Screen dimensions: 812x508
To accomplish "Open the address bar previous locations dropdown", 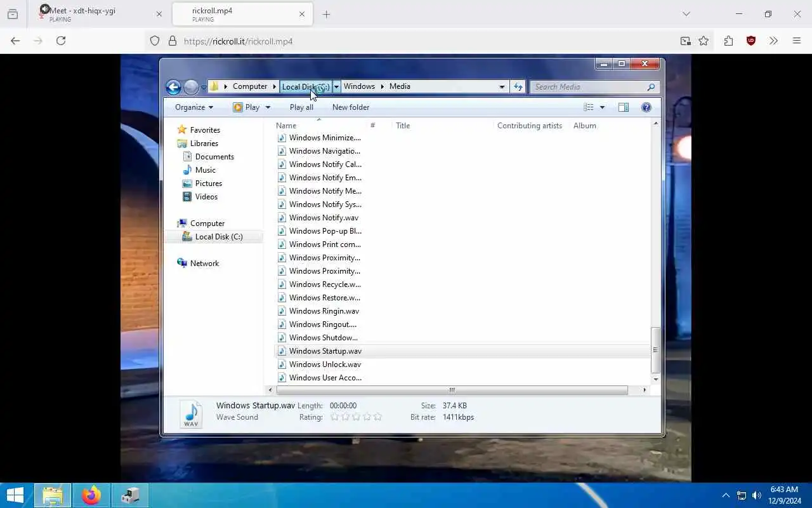I will 502,87.
